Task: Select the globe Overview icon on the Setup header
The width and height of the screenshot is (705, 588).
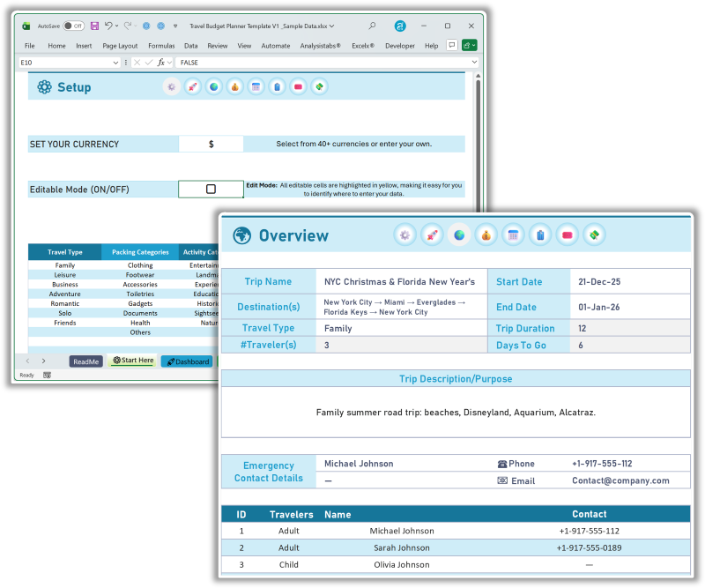Action: (213, 86)
